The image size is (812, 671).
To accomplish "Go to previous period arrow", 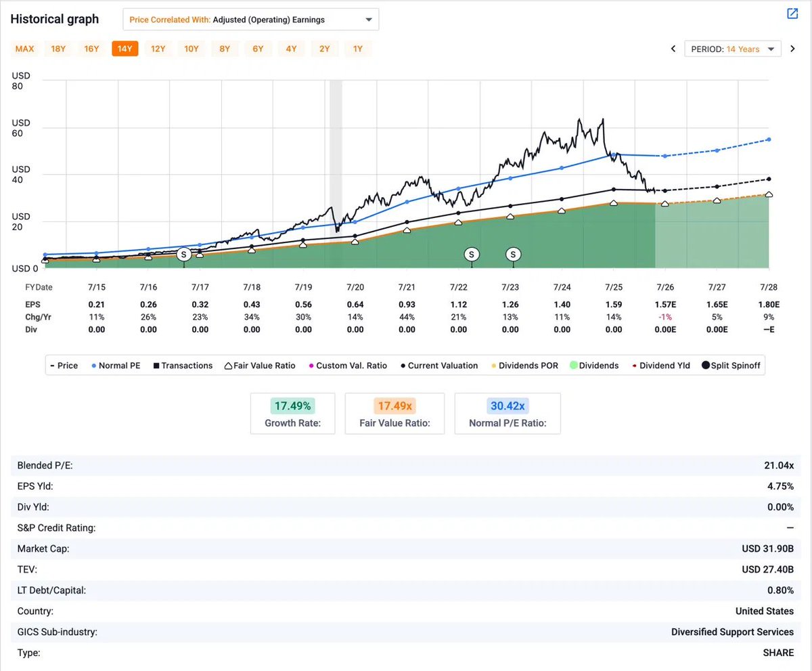I will tap(673, 49).
